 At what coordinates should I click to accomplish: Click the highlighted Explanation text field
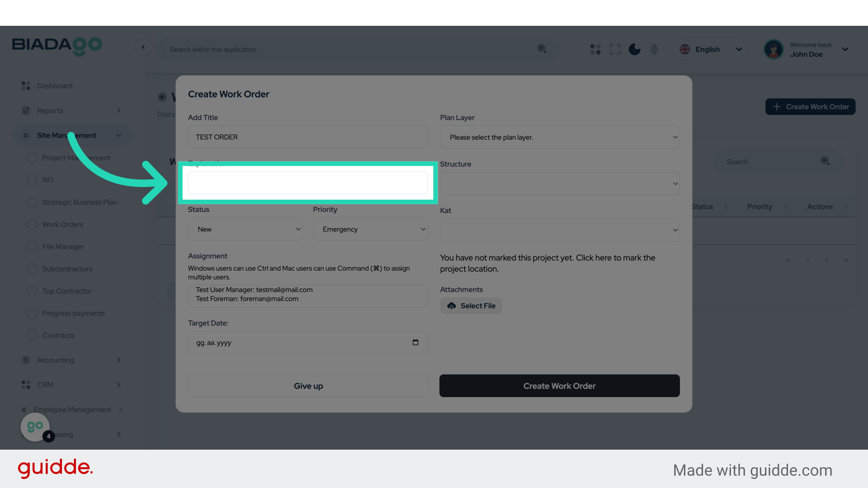point(307,183)
